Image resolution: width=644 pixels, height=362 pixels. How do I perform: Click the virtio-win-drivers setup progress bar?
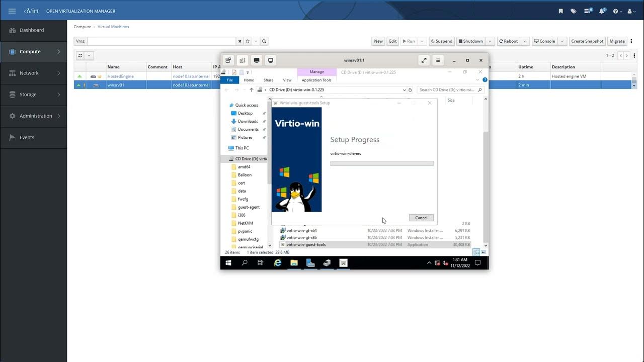(x=382, y=163)
